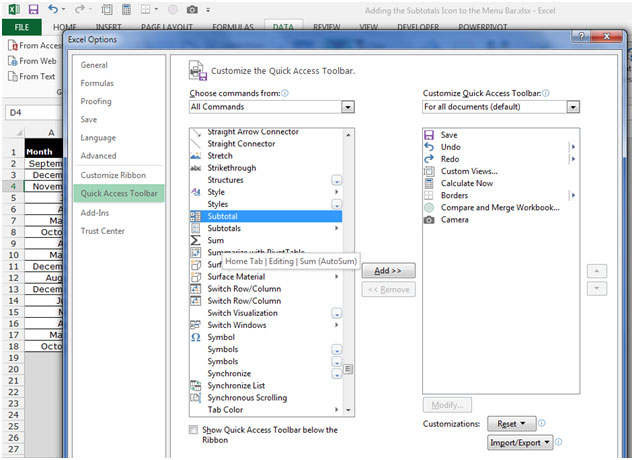Open the General options category
Screen dimensions: 634x460
tap(94, 65)
